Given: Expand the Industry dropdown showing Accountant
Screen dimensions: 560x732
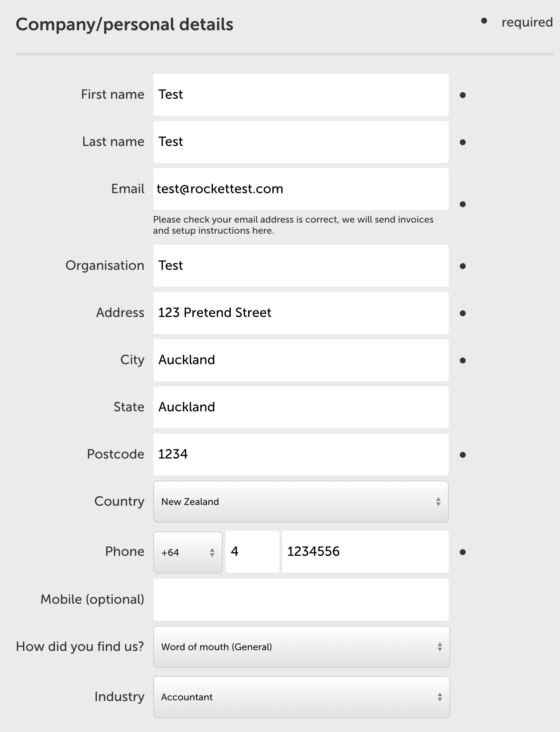Looking at the screenshot, I should 301,697.
